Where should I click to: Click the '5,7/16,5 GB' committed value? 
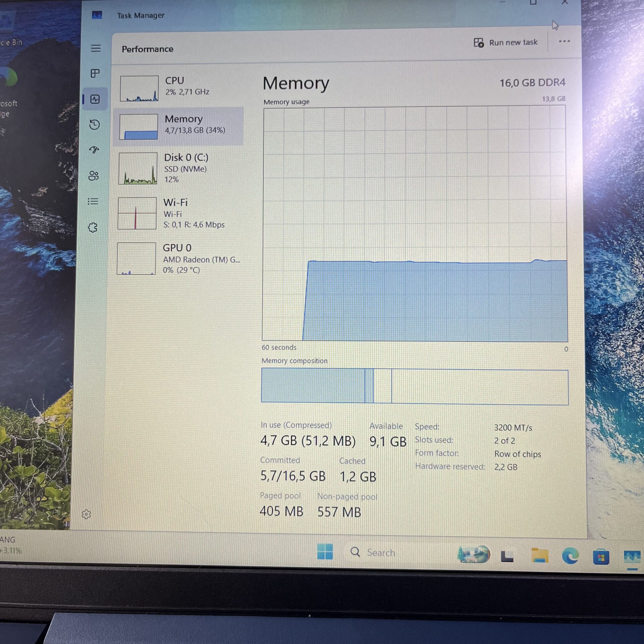pos(293,476)
